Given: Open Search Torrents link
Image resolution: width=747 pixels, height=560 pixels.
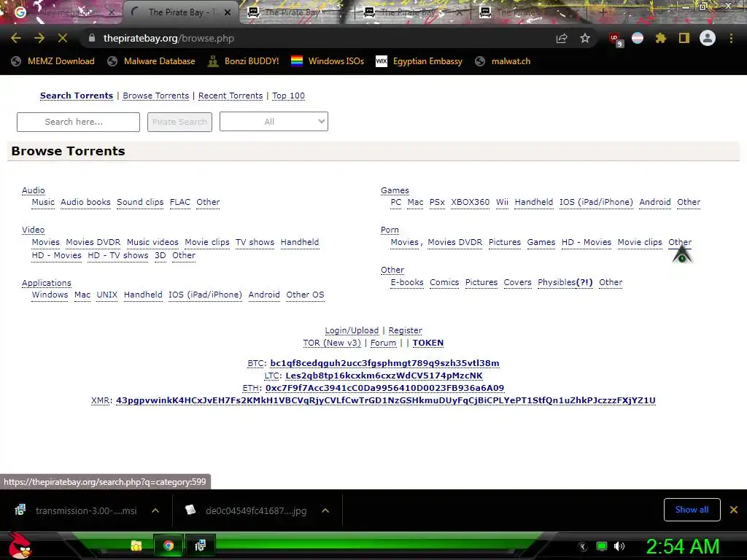Looking at the screenshot, I should [x=77, y=96].
